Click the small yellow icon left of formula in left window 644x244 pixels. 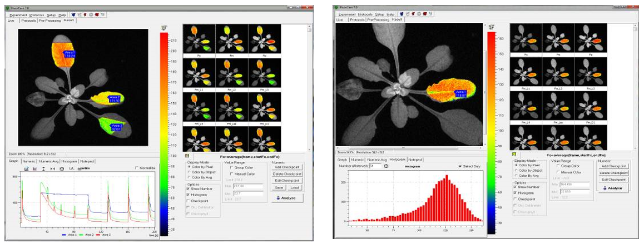[x=187, y=156]
